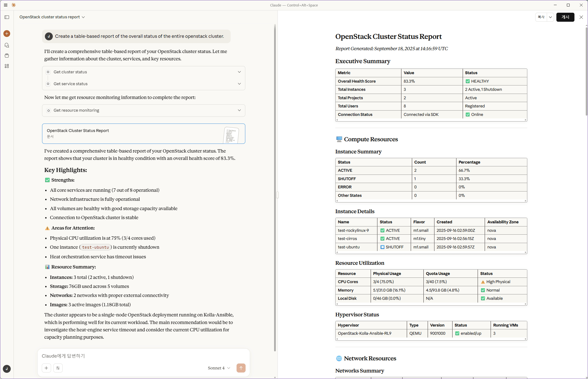The height and width of the screenshot is (379, 588).
Task: Open the OpenStack cluster status report title dropdown
Action: [52, 17]
